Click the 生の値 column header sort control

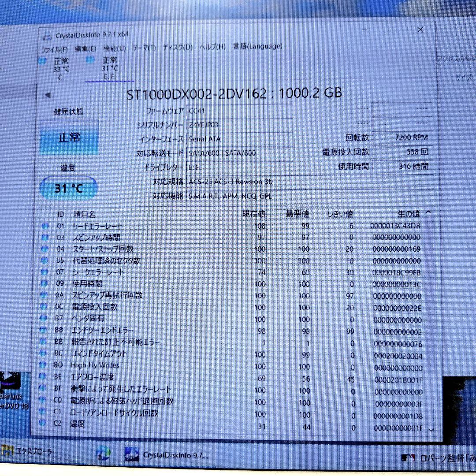[410, 214]
